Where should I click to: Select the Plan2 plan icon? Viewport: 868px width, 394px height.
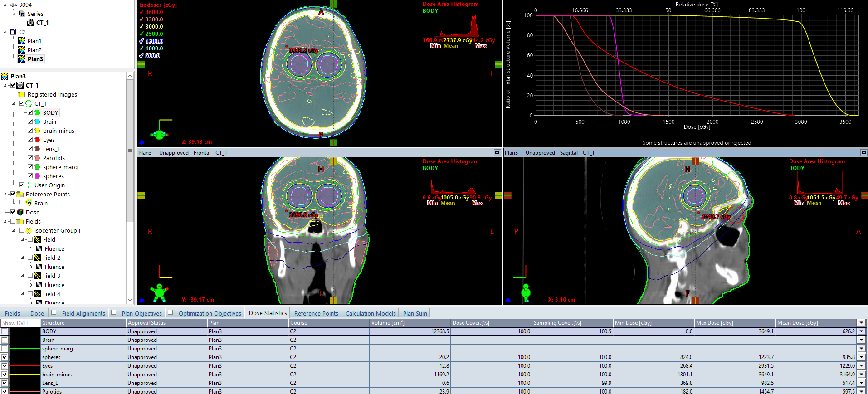(x=22, y=50)
